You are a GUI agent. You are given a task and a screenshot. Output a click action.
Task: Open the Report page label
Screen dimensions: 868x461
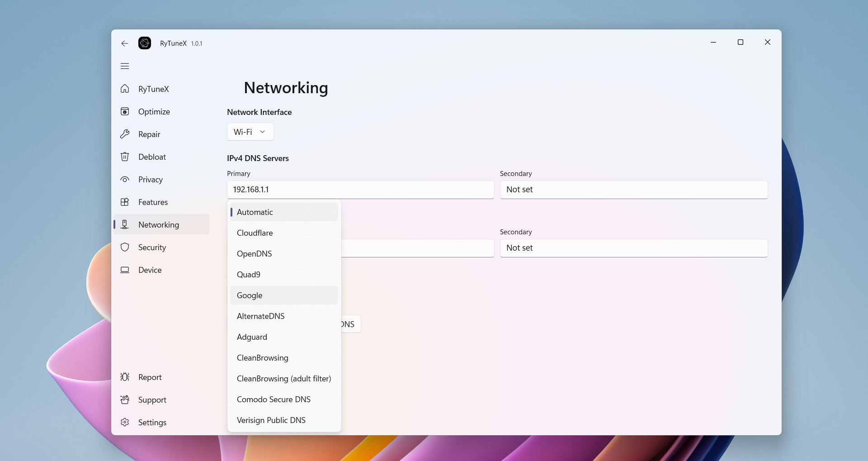(x=150, y=377)
